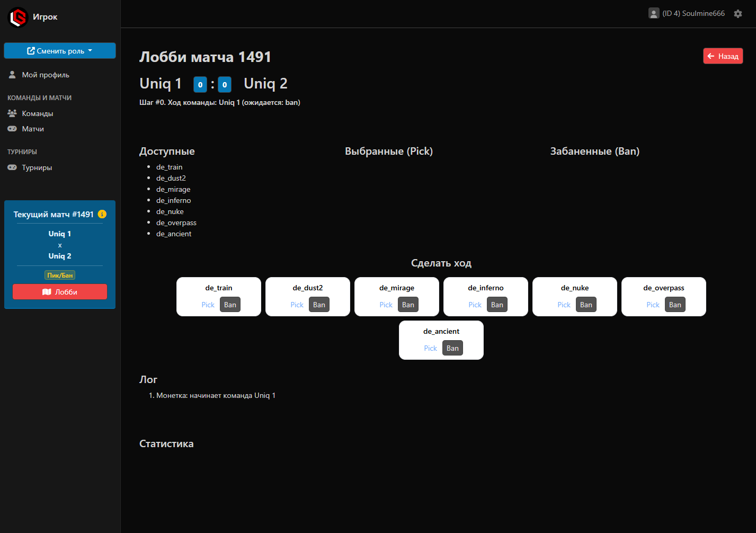Ban the de_nuke map

click(586, 305)
